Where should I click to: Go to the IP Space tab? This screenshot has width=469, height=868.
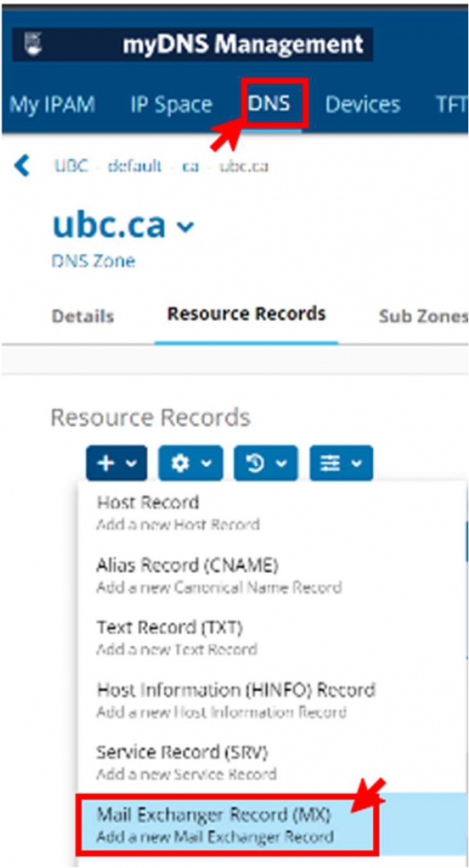pyautogui.click(x=171, y=104)
